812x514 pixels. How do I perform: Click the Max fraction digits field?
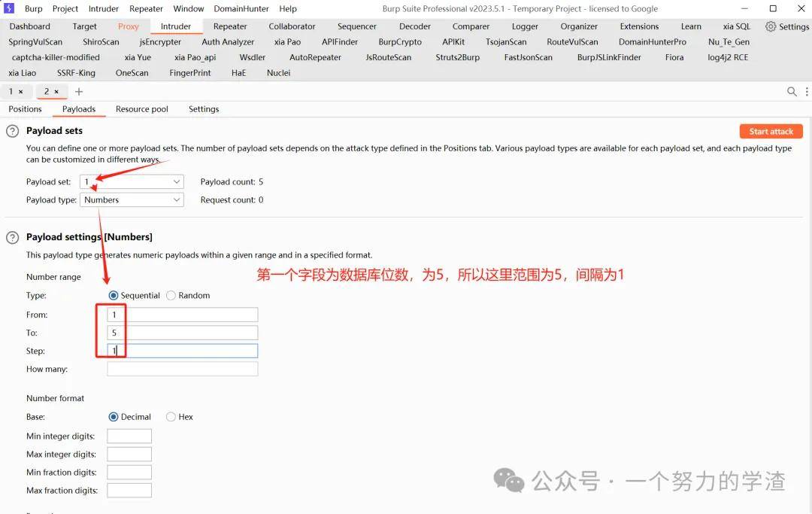129,491
